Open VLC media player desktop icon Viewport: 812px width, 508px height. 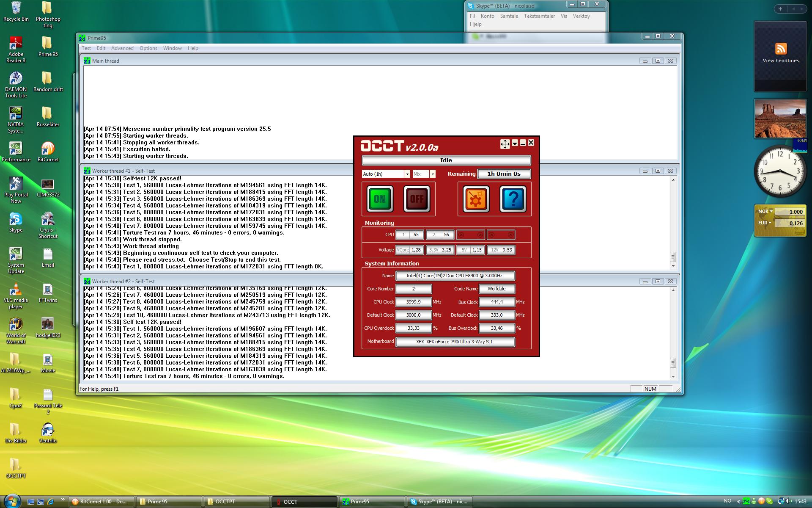16,296
